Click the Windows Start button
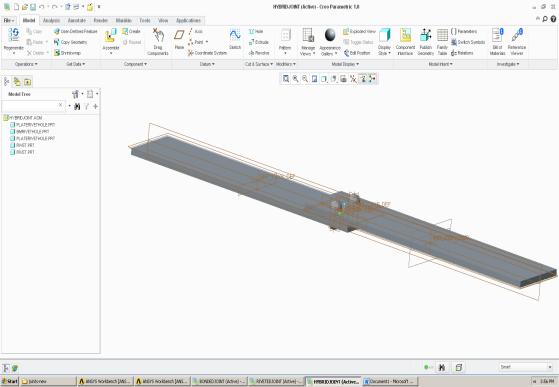The image size is (559, 387). coord(10,381)
